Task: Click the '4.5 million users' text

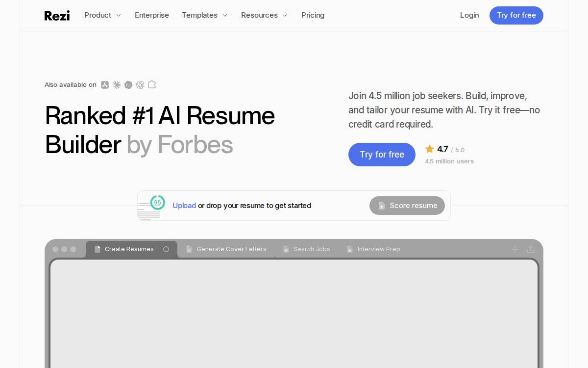Action: [449, 161]
